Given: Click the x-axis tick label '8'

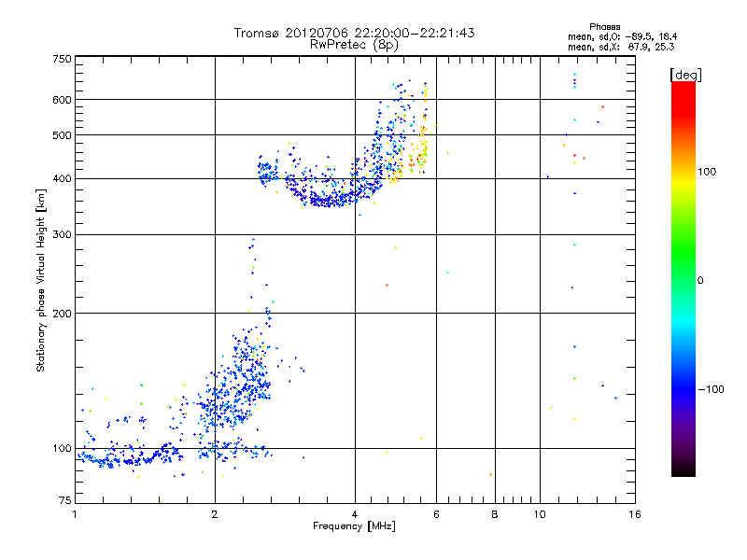Looking at the screenshot, I should (495, 514).
